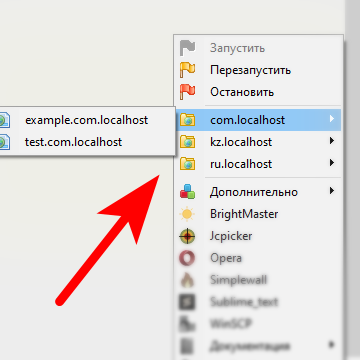Start Simplewall via its flame icon
Screen dimensions: 360x360
click(x=187, y=280)
